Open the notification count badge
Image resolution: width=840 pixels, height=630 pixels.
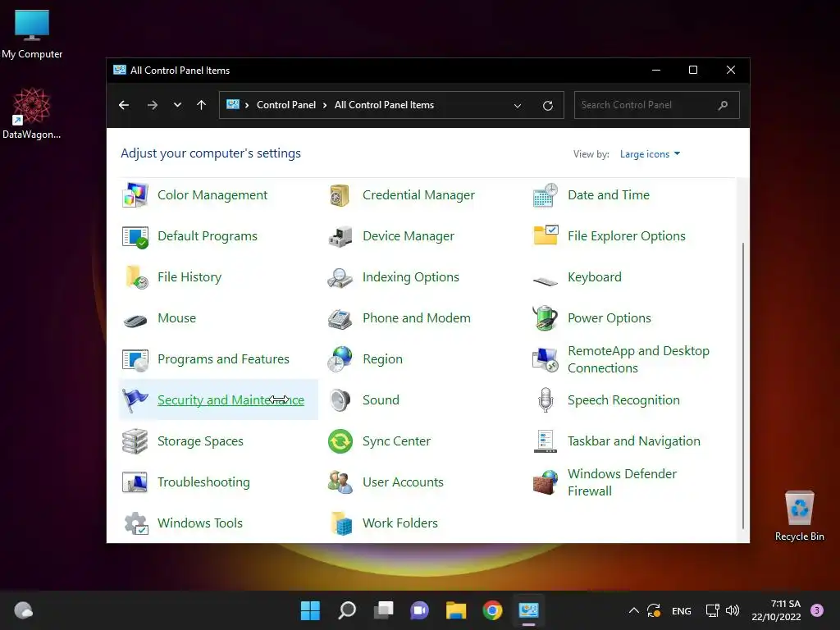point(817,610)
